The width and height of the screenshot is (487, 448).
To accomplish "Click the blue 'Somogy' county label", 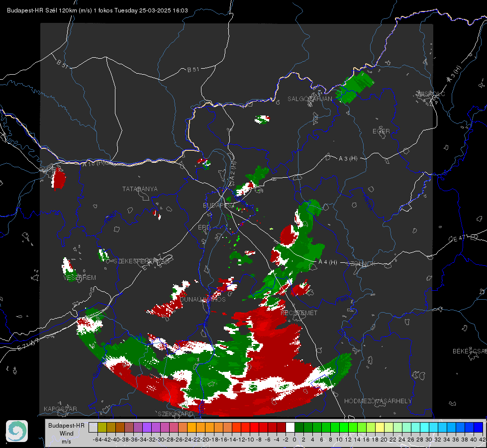I will coord(99,367).
